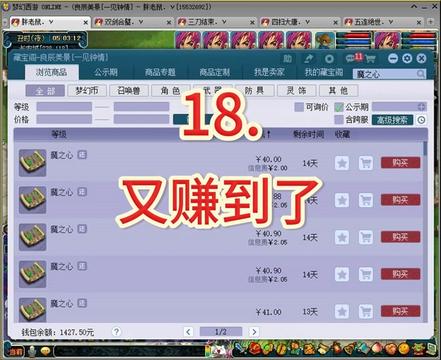Favorite the ¥41.00 listing with its star
The image size is (441, 360).
[x=342, y=312]
